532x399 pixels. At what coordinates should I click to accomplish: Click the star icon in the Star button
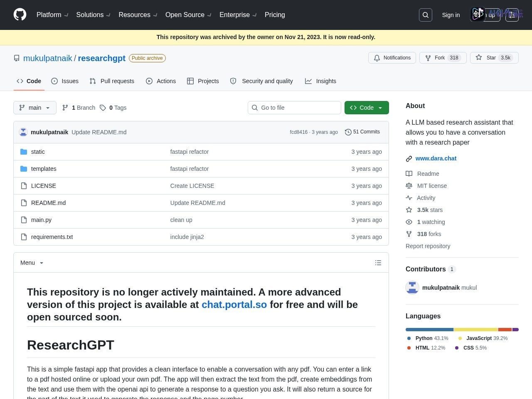tap(479, 58)
